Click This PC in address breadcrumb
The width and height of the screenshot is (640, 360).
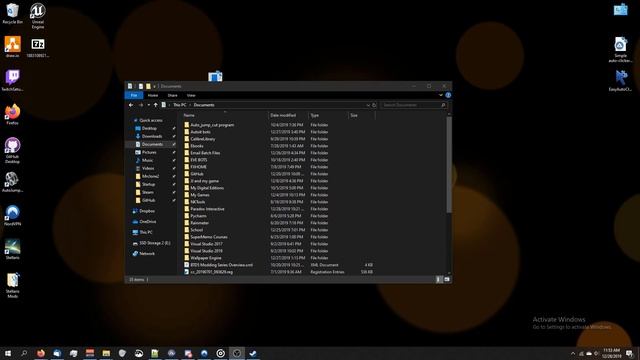click(x=179, y=105)
